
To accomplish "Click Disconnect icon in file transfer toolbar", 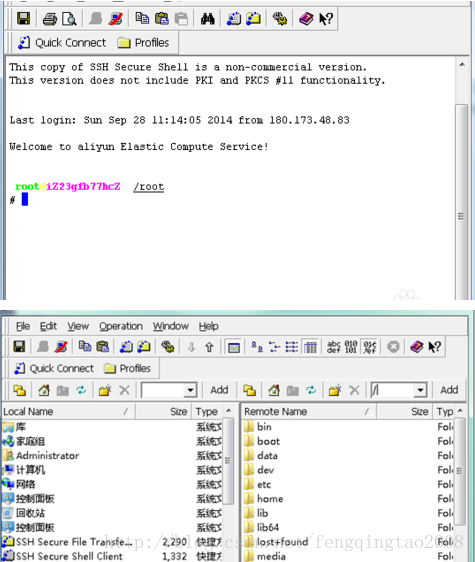I will (61, 347).
